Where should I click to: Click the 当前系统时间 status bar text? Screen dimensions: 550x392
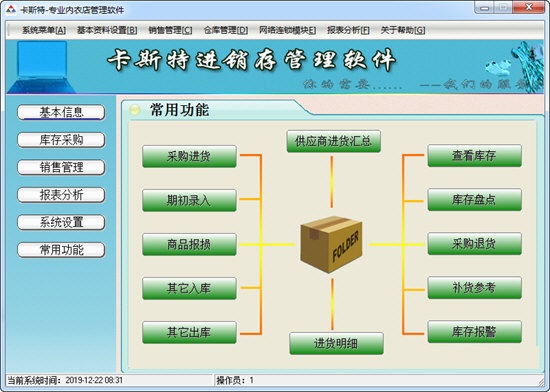(x=65, y=380)
